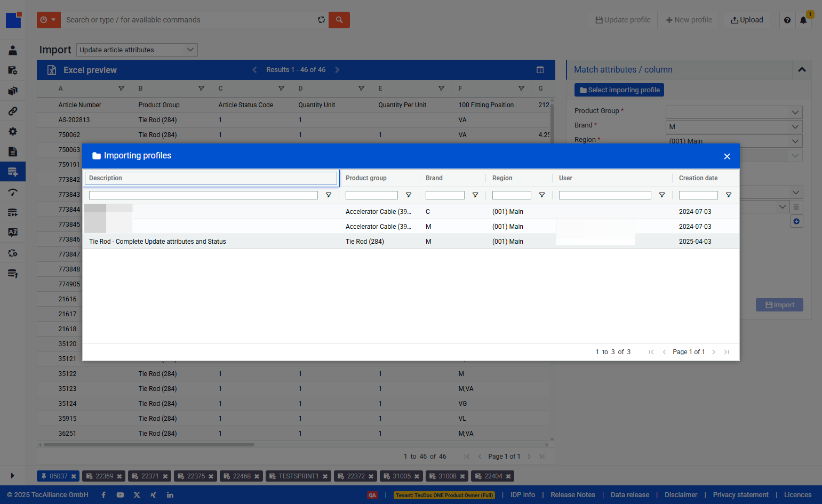The height and width of the screenshot is (504, 822).
Task: Open the Update article attributes dropdown
Action: coord(137,50)
